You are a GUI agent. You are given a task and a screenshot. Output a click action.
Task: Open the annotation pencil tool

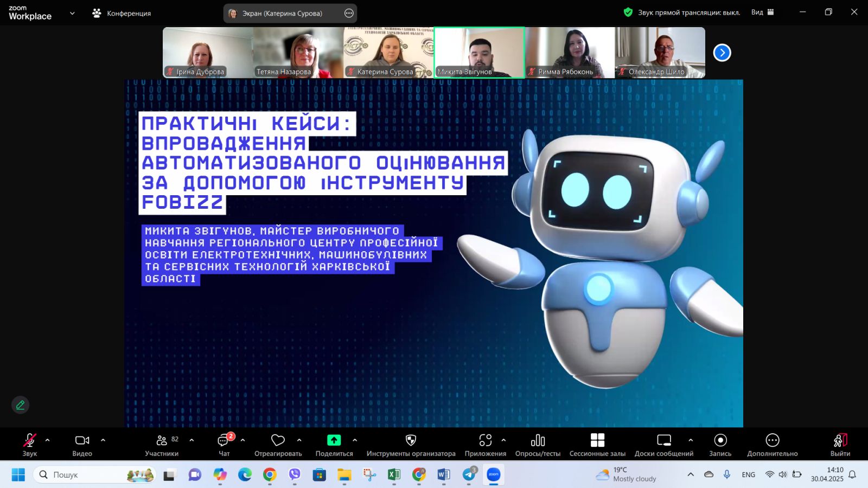(x=20, y=405)
